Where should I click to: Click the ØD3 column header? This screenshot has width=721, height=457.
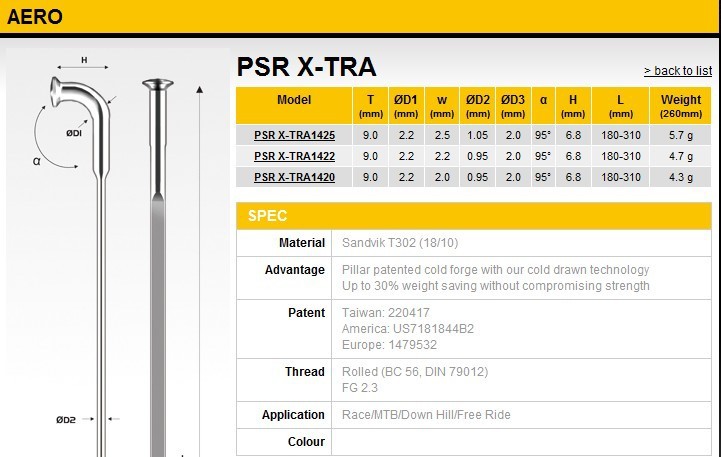tap(513, 105)
